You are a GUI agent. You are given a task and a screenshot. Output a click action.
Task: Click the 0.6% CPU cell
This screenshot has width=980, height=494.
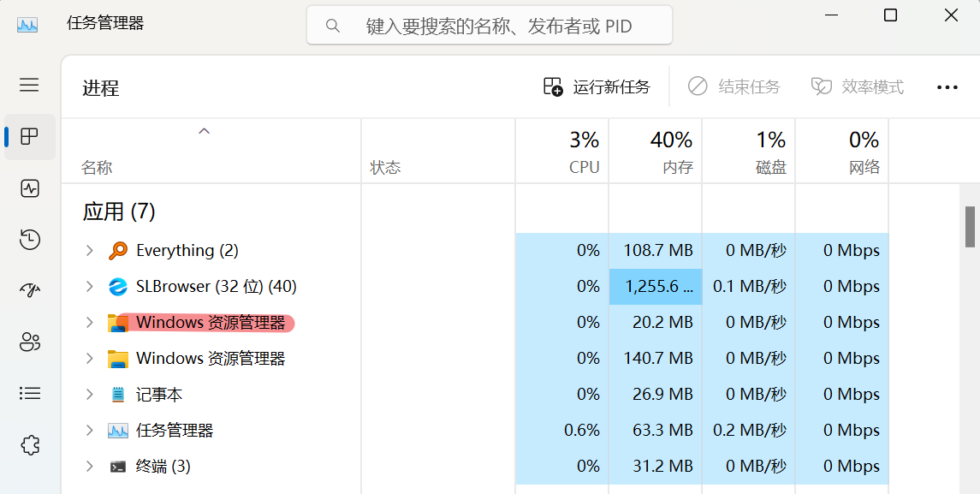point(561,431)
